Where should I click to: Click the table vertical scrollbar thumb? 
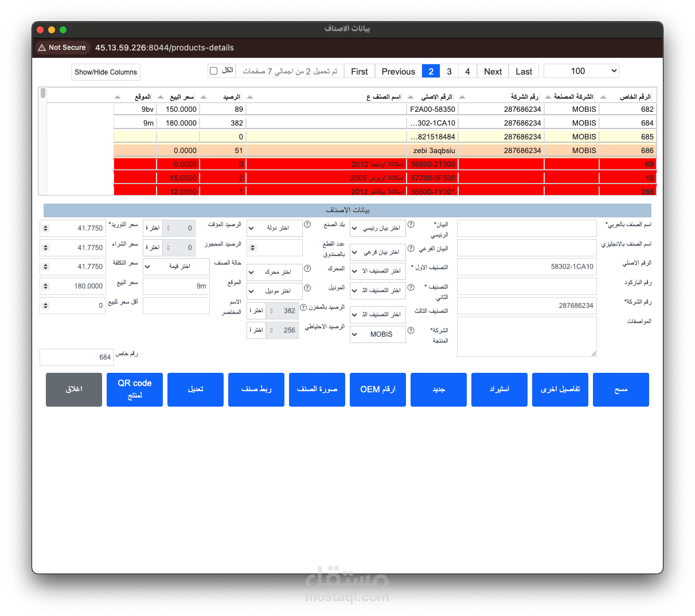coord(42,93)
